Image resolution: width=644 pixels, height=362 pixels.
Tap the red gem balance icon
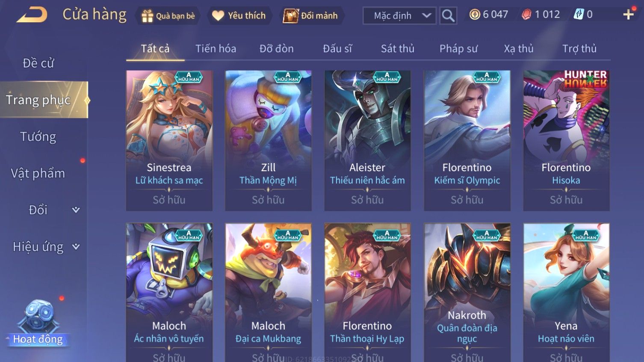pos(526,15)
